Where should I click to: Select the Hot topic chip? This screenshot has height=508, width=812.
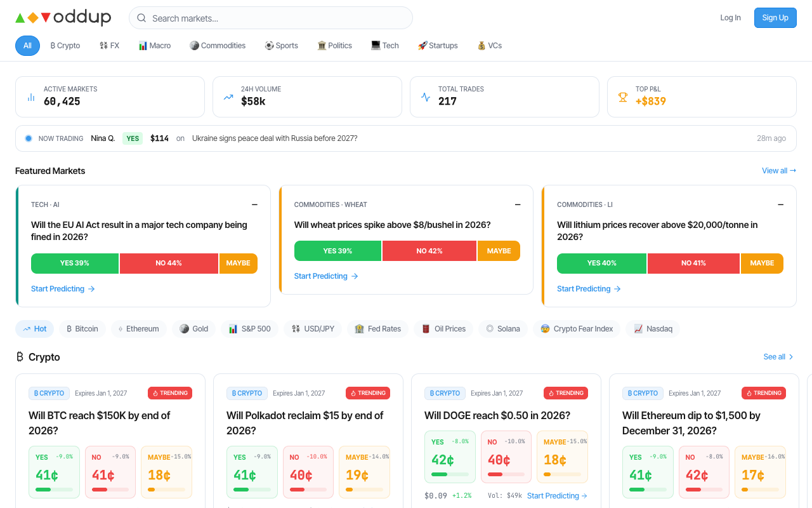coord(35,329)
